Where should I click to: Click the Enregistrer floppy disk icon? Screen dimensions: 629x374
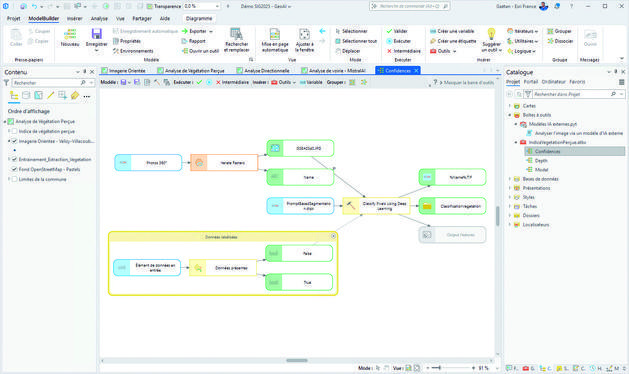pyautogui.click(x=96, y=34)
